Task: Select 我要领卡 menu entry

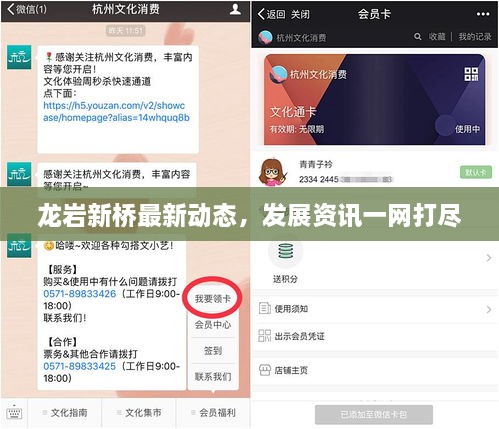Action: pyautogui.click(x=213, y=299)
